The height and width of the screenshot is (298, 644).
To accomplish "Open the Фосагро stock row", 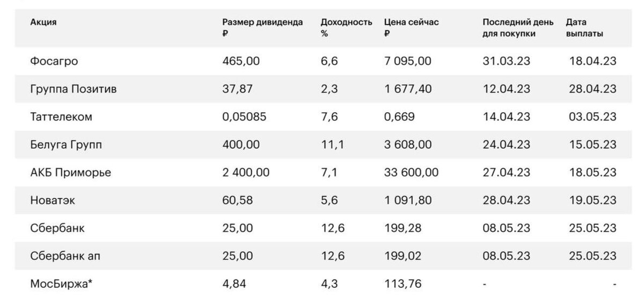I will click(322, 61).
